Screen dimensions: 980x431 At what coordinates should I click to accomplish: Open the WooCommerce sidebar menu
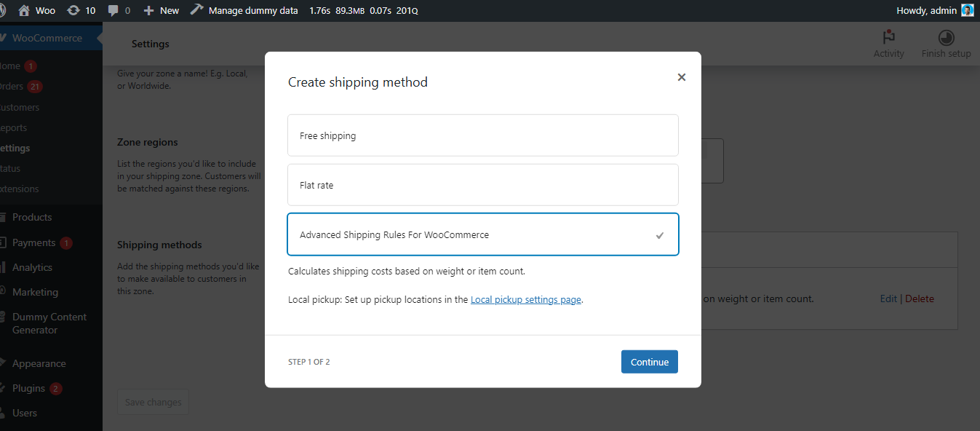click(48, 38)
